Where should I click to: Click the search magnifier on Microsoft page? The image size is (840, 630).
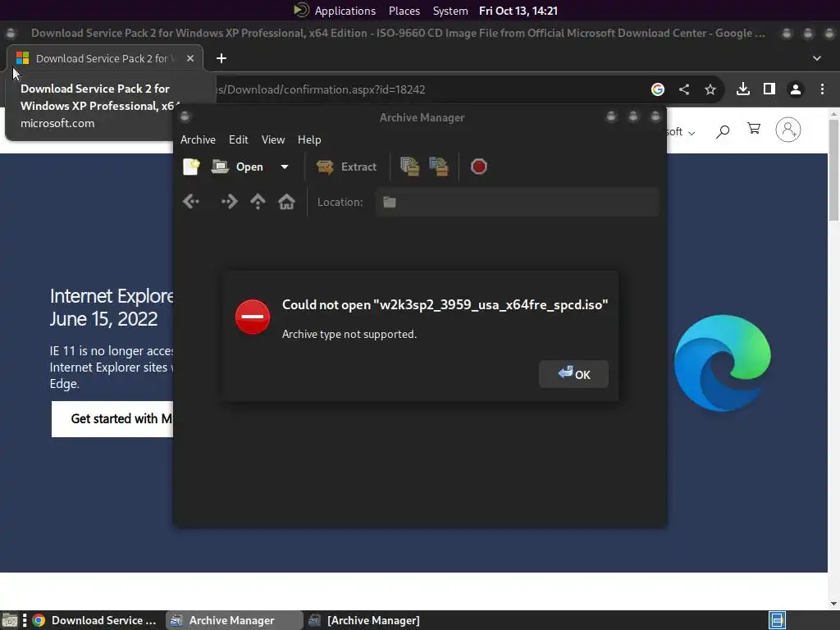(x=722, y=130)
